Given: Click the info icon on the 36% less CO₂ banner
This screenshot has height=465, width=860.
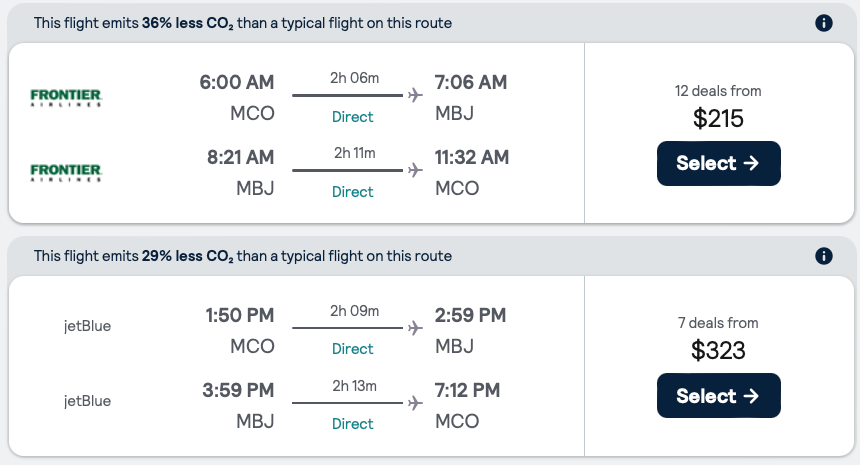Looking at the screenshot, I should [x=824, y=23].
